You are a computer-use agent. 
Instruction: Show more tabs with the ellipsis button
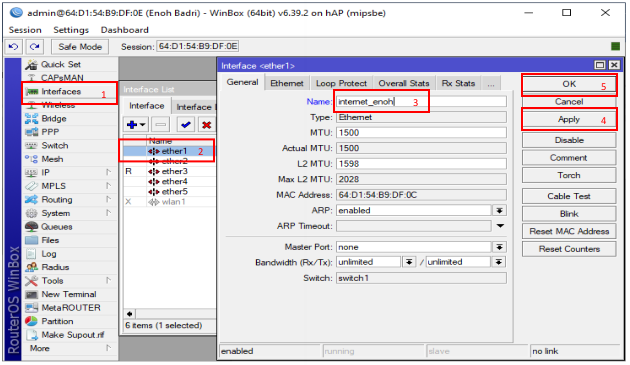pyautogui.click(x=491, y=84)
